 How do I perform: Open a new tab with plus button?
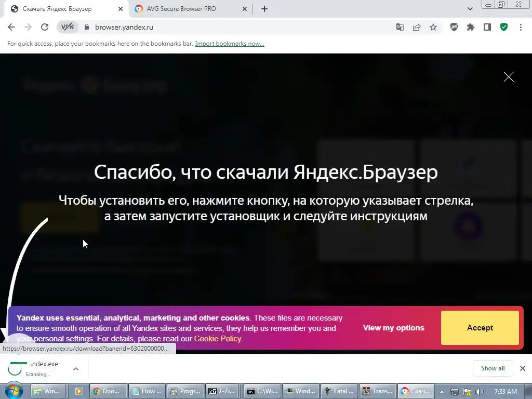[x=264, y=9]
